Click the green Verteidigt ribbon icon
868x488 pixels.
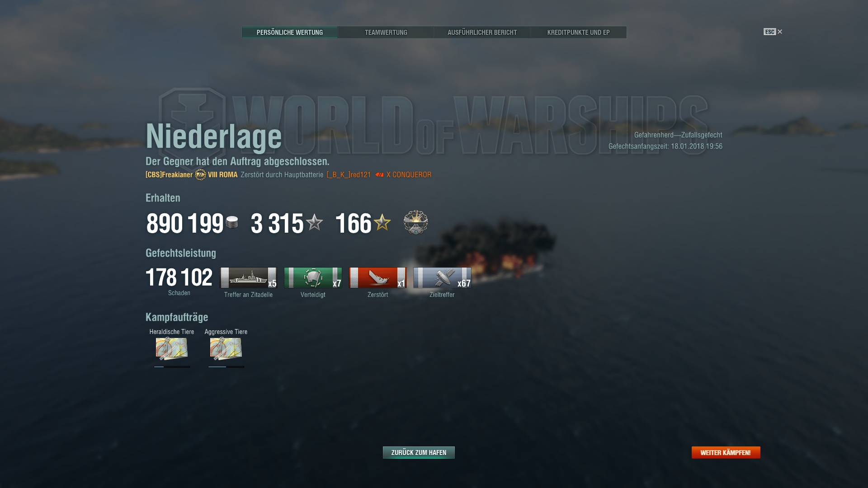313,277
